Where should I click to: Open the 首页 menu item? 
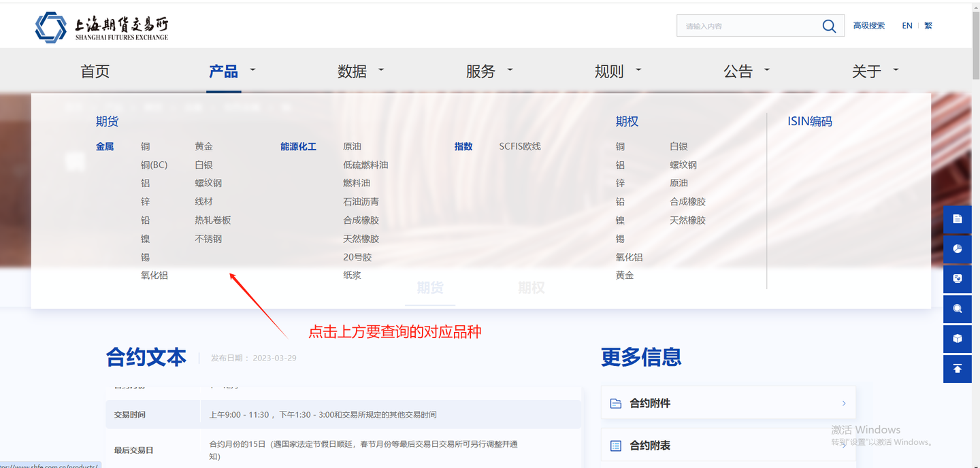95,70
